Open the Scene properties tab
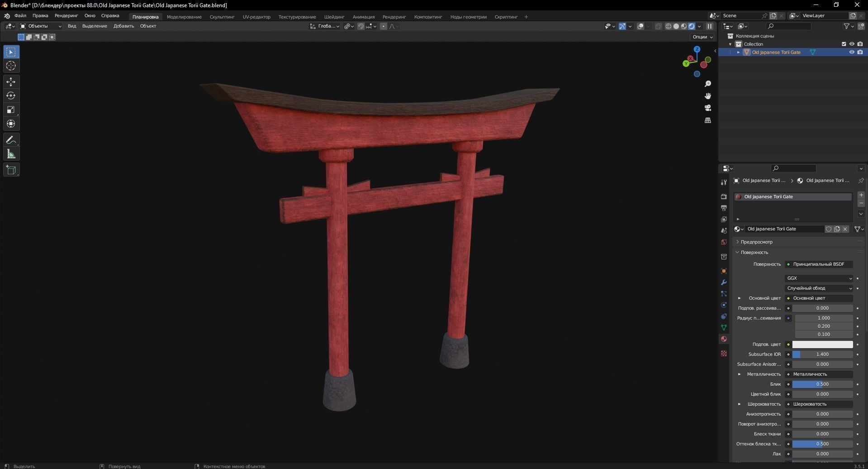The height and width of the screenshot is (469, 868). [x=724, y=230]
